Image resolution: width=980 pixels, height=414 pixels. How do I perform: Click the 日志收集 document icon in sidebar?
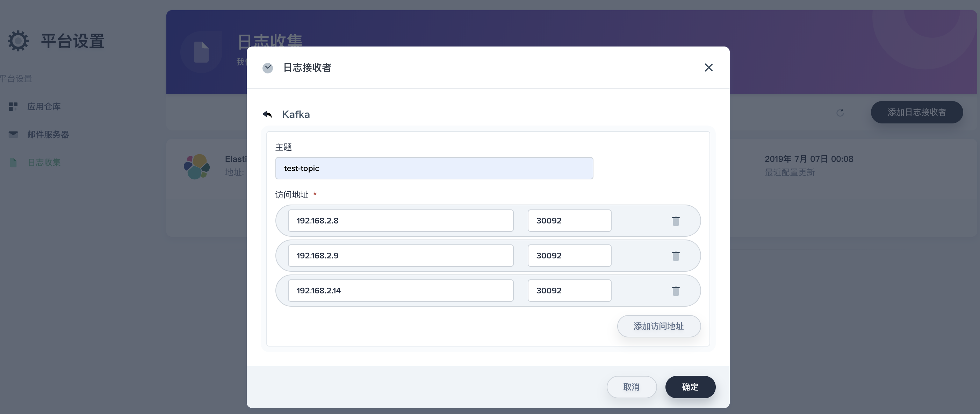point(13,163)
